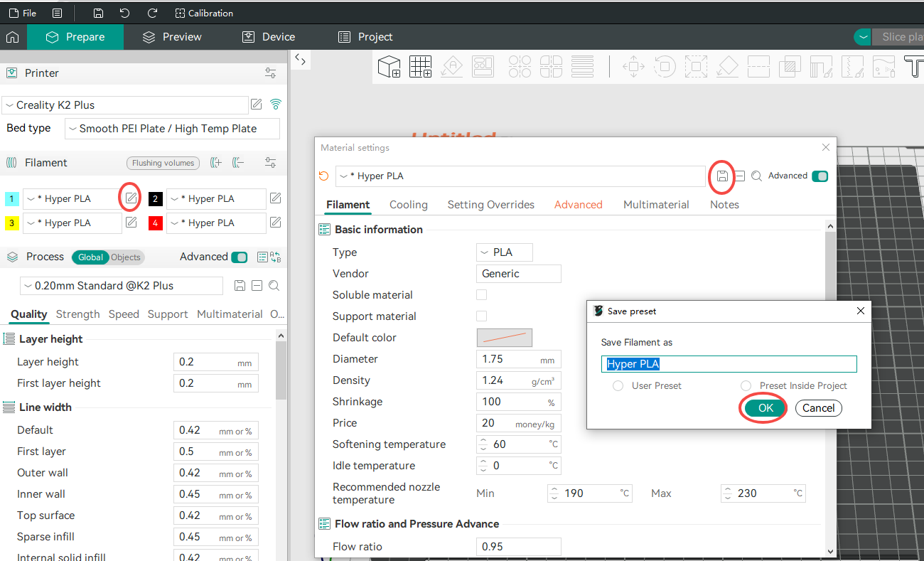Open the File menu
Screen dimensions: 924x561
point(23,13)
